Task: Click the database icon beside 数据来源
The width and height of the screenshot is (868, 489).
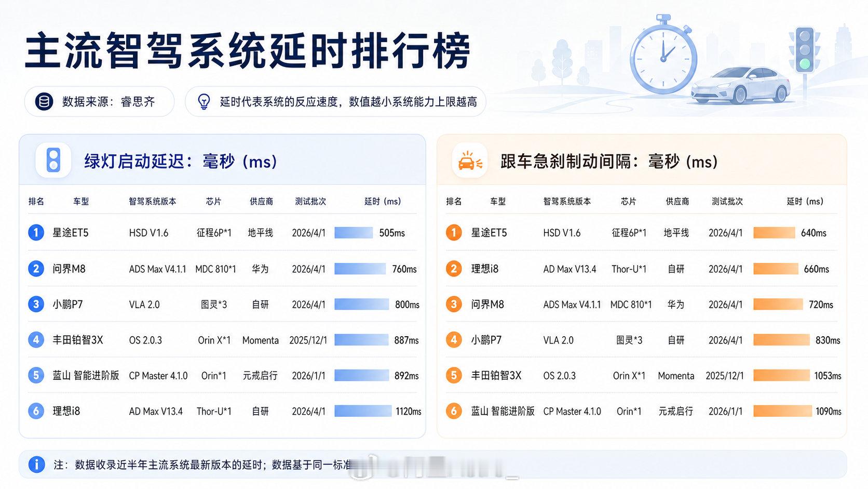Action: pos(44,101)
